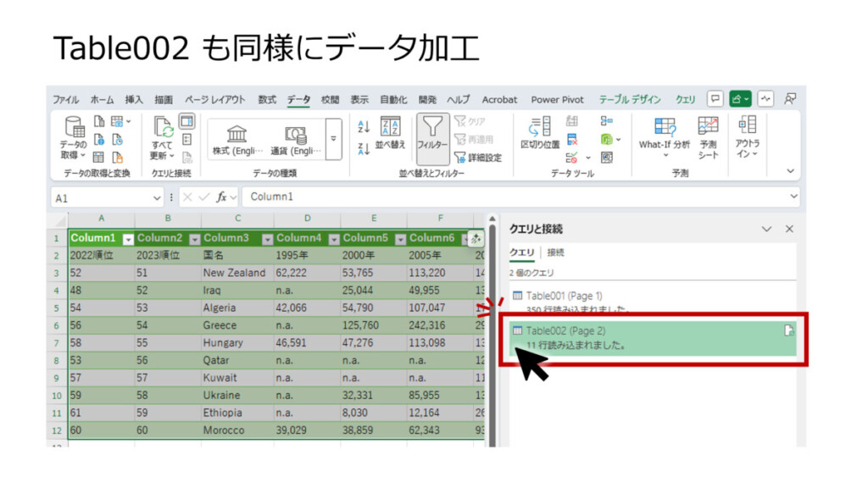
Task: Click the 区切り位置 text-to-columns icon
Action: pos(539,134)
